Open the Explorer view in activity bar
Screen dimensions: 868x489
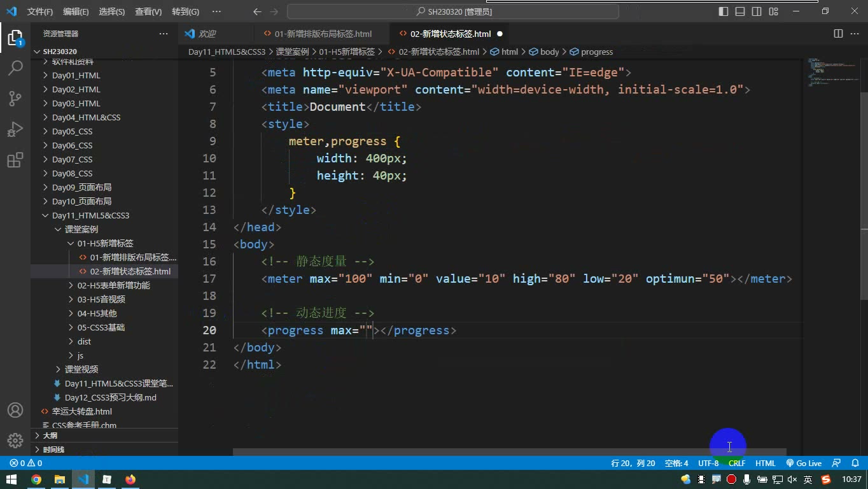tap(15, 38)
